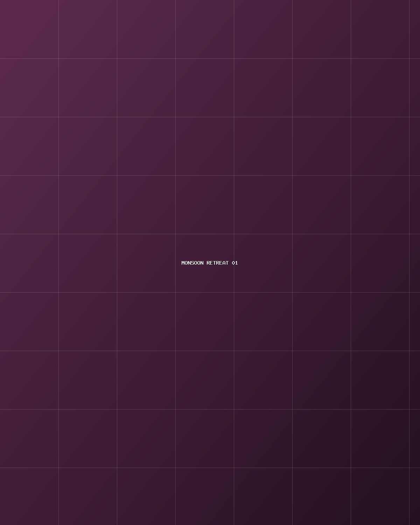Select the word RETREAT in the title
420x525 pixels.
click(217, 263)
